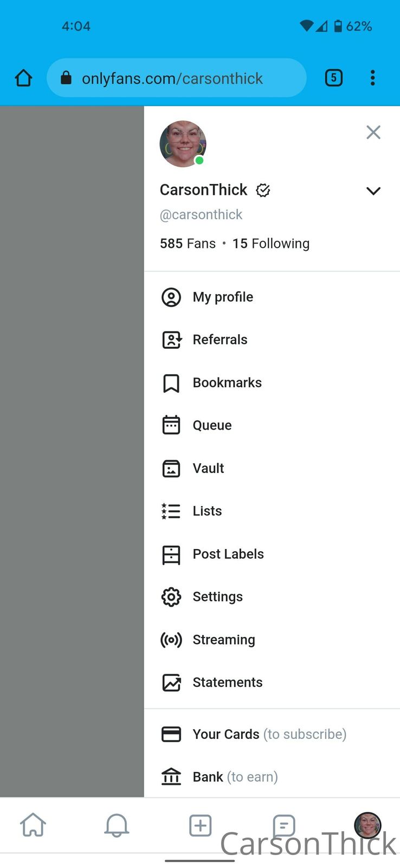Tap the Streaming broadcast icon
The image size is (400, 868).
pos(171,640)
